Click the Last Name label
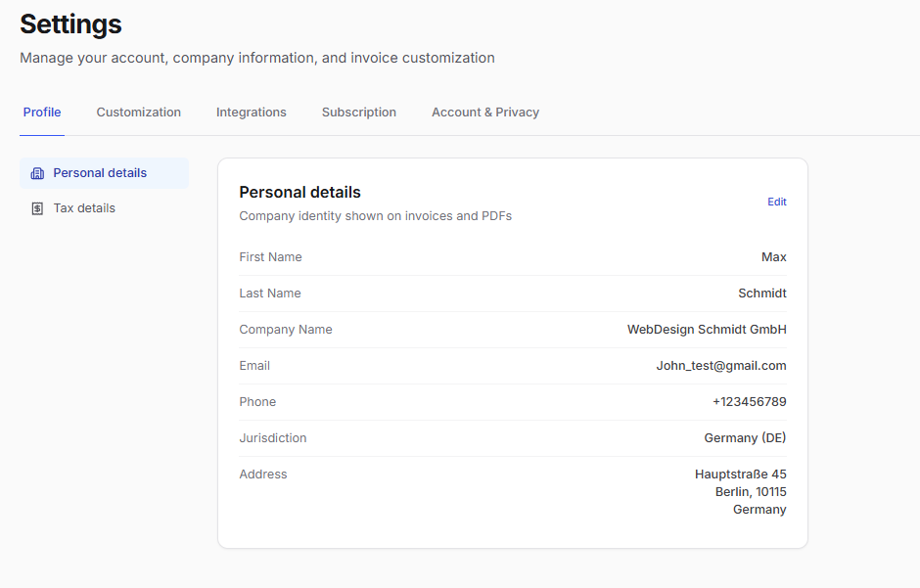 [270, 294]
